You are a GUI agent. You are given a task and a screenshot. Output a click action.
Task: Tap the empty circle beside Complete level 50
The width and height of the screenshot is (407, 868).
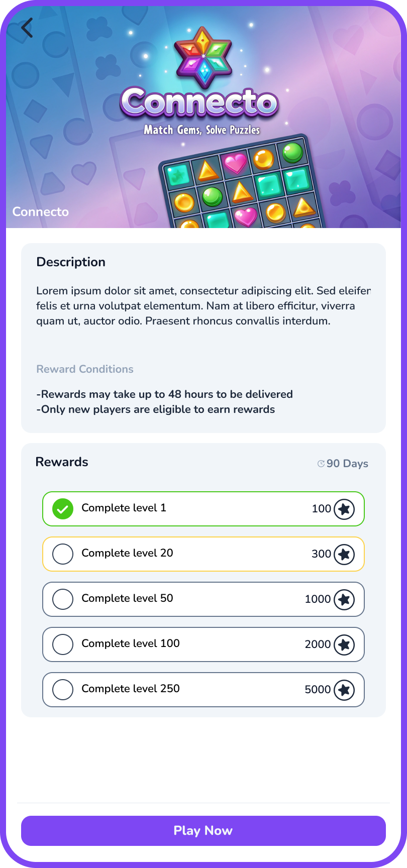(62, 599)
